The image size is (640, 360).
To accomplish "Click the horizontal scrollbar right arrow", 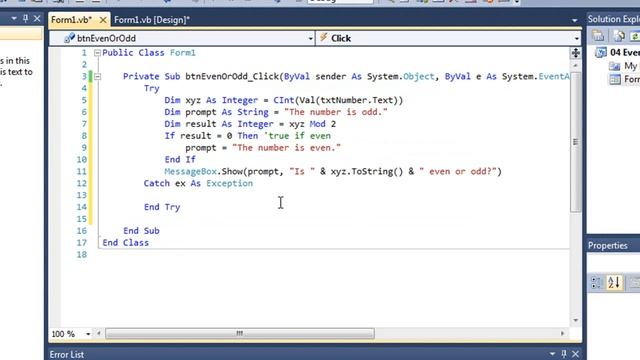I will pyautogui.click(x=562, y=333).
